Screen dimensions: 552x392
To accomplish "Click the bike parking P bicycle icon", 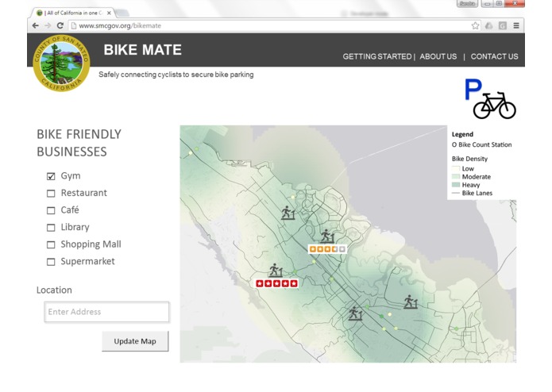I will tap(490, 98).
